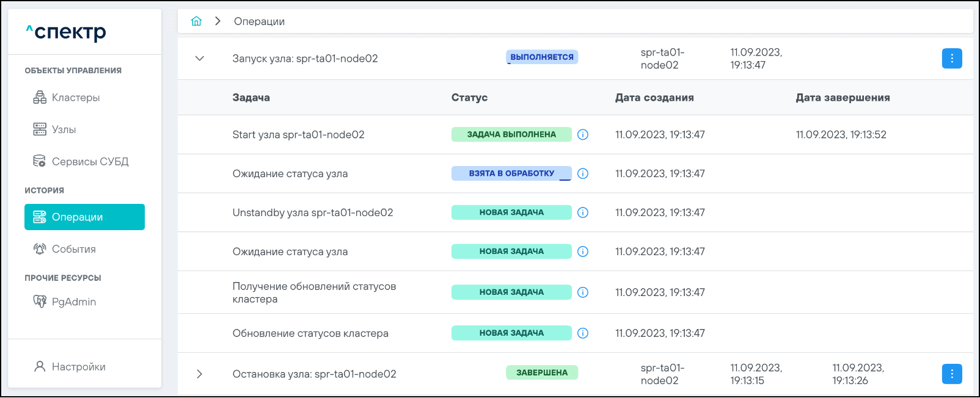Open Настройки user settings
The image size is (980, 398).
coord(70,366)
